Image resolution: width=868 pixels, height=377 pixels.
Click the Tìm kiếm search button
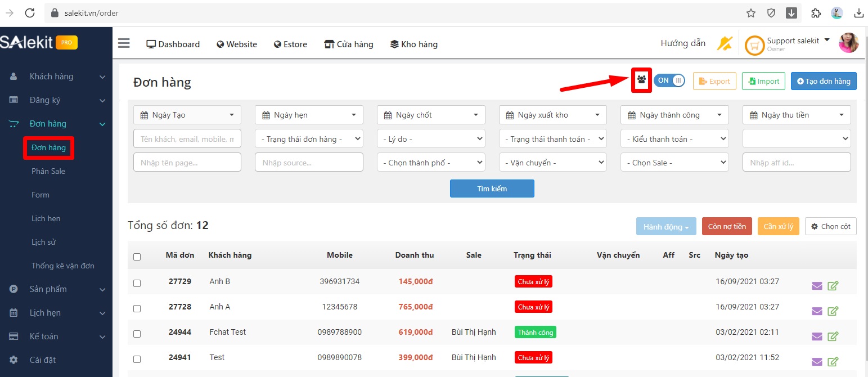click(x=492, y=188)
